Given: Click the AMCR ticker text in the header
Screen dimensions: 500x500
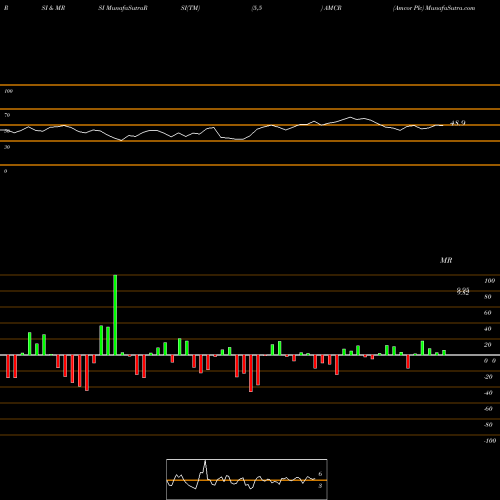Looking at the screenshot, I should coord(332,8).
